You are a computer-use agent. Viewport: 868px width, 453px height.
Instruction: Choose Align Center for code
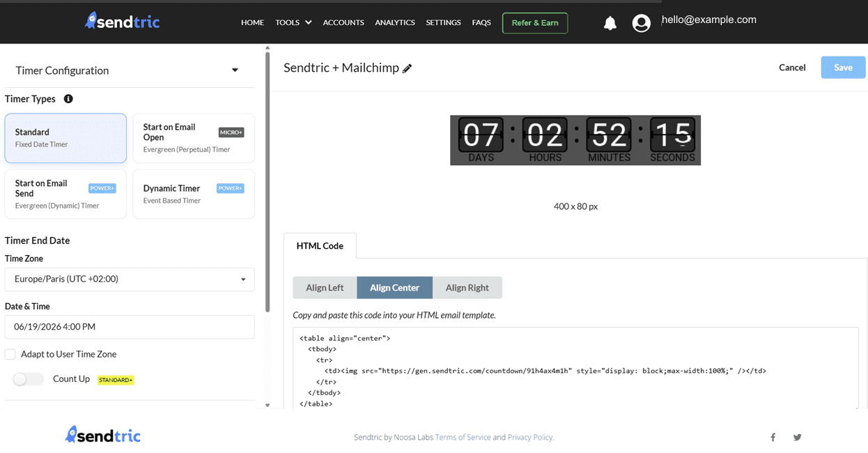pos(394,288)
